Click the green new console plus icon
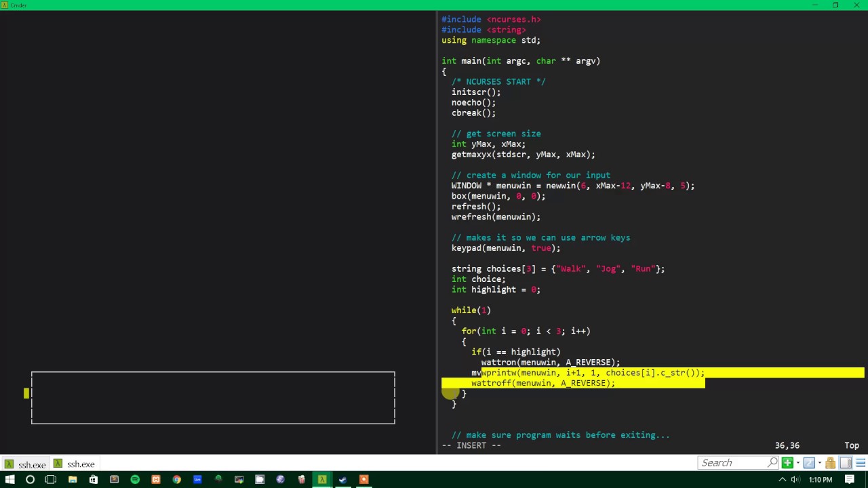The width and height of the screenshot is (868, 488). [x=787, y=463]
